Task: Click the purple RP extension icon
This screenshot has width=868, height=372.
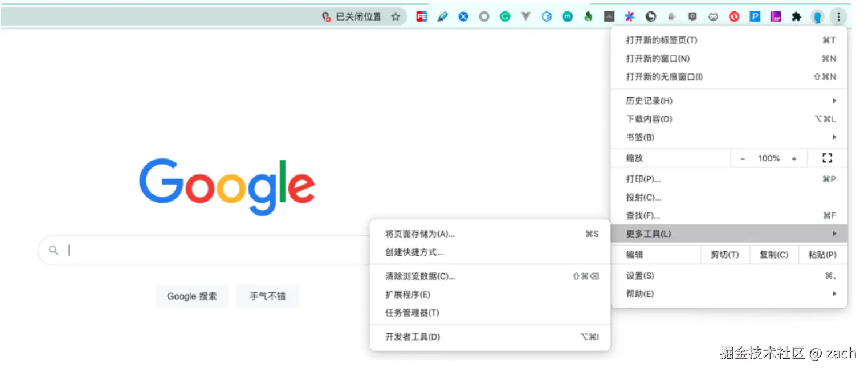Action: 776,17
